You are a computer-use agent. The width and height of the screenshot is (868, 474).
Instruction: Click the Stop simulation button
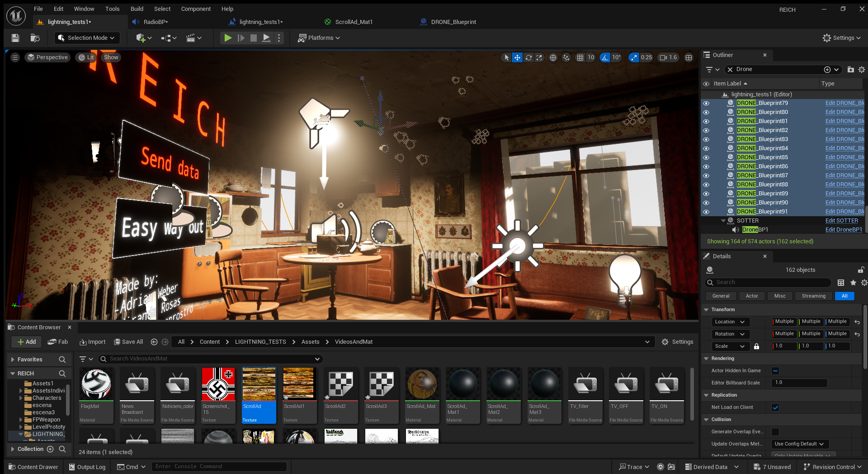254,38
